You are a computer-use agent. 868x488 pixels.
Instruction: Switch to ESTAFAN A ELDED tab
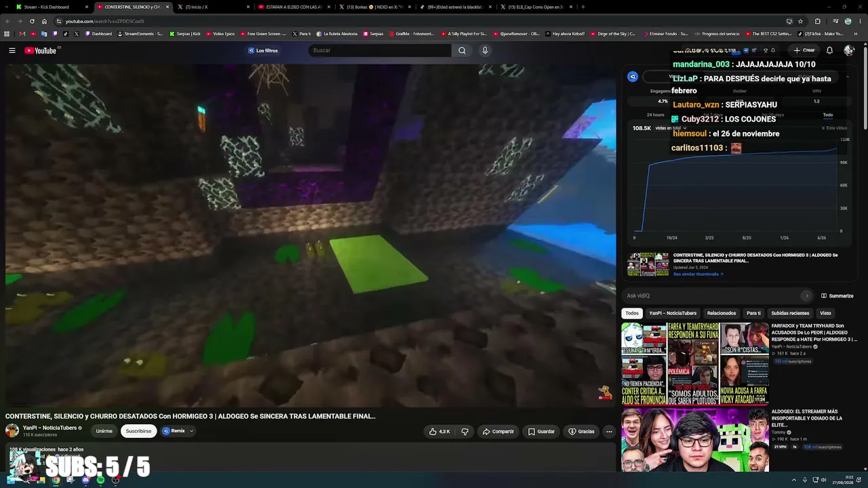[294, 7]
